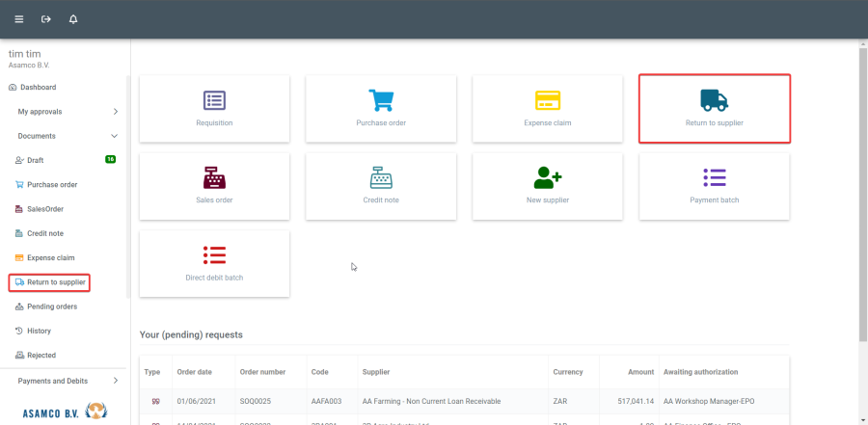Click the Requisition list icon tile
This screenshot has width=868, height=425.
(x=214, y=108)
